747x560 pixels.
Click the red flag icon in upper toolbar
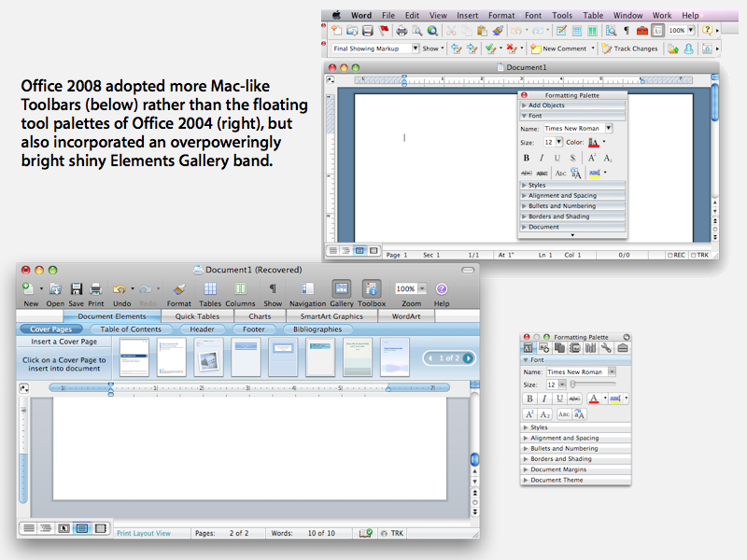pos(384,31)
